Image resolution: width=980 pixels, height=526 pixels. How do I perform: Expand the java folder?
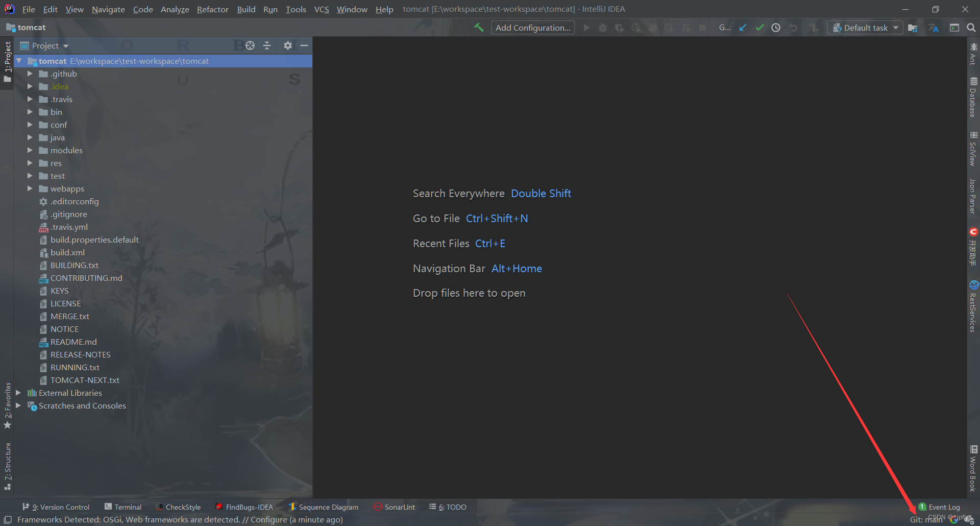point(30,137)
